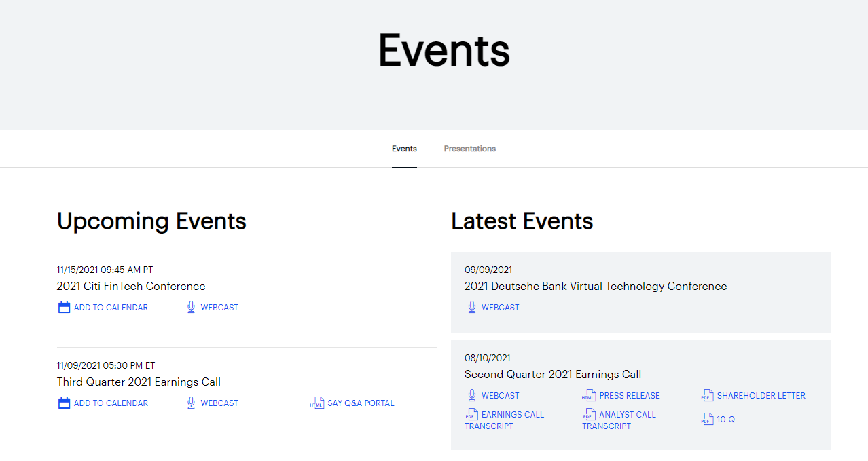Click the date 11/15/2021 09:45 AM PT

tap(105, 270)
